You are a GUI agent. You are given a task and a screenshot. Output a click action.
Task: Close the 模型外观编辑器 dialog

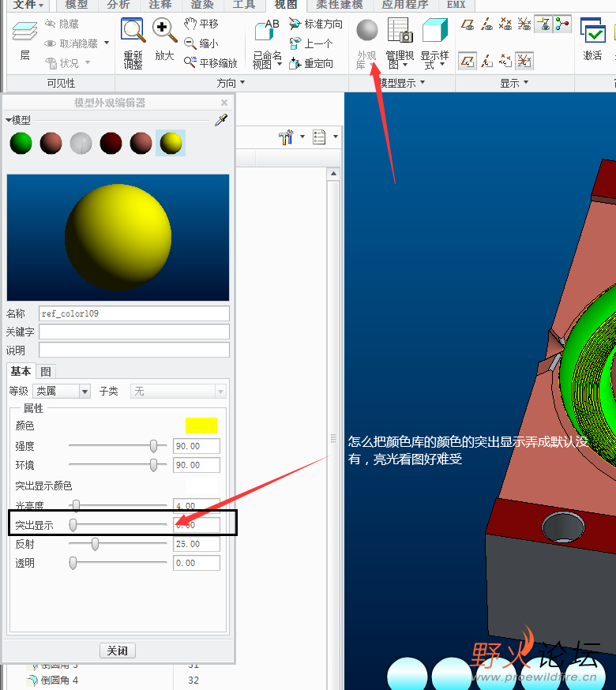coord(224,103)
